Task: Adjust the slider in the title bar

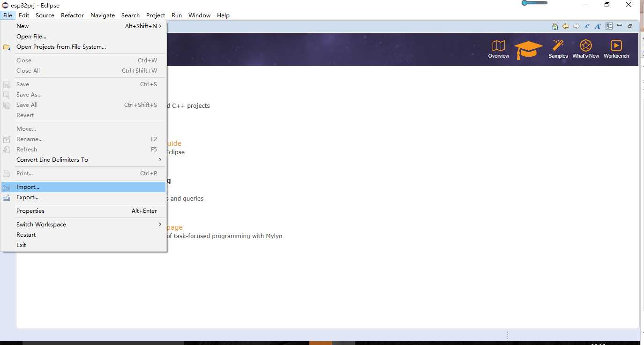Action: [x=534, y=3]
